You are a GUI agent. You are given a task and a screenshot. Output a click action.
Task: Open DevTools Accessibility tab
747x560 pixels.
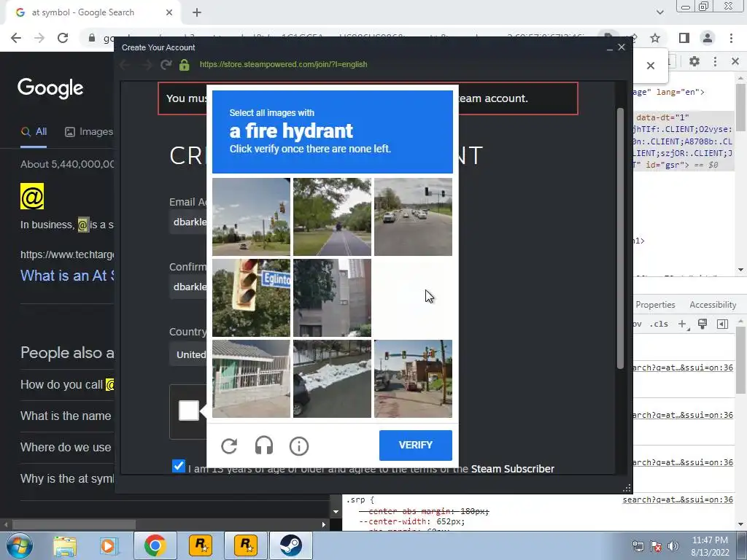coord(713,305)
